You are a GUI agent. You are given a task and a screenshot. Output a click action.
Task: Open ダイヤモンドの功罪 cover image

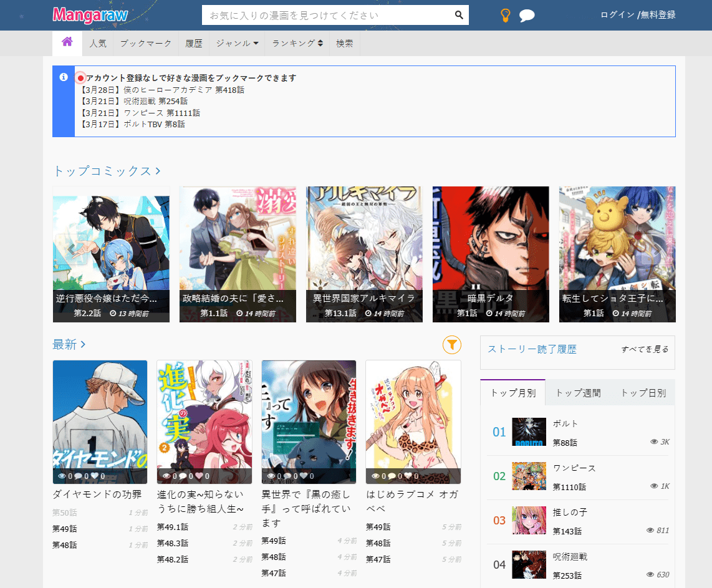[x=100, y=422]
